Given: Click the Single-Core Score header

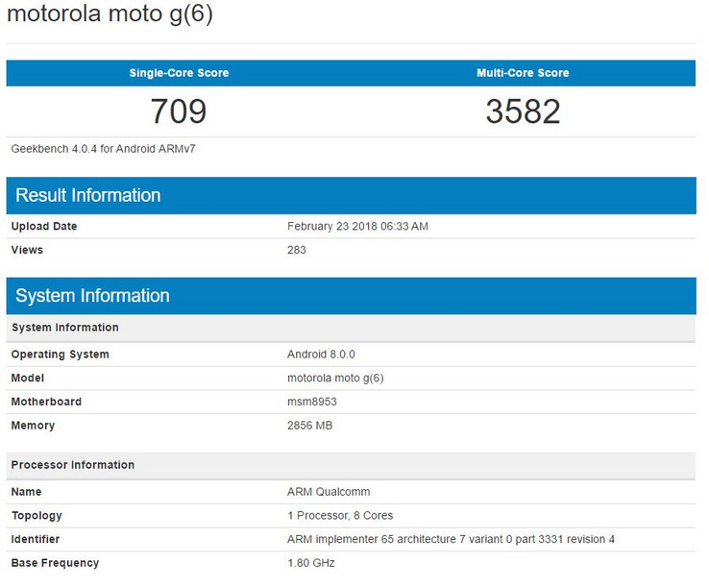Looking at the screenshot, I should coord(179,73).
